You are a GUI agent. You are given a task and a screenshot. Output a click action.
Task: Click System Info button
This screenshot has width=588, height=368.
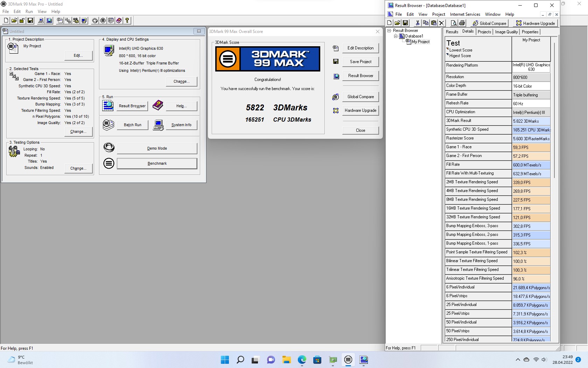181,125
